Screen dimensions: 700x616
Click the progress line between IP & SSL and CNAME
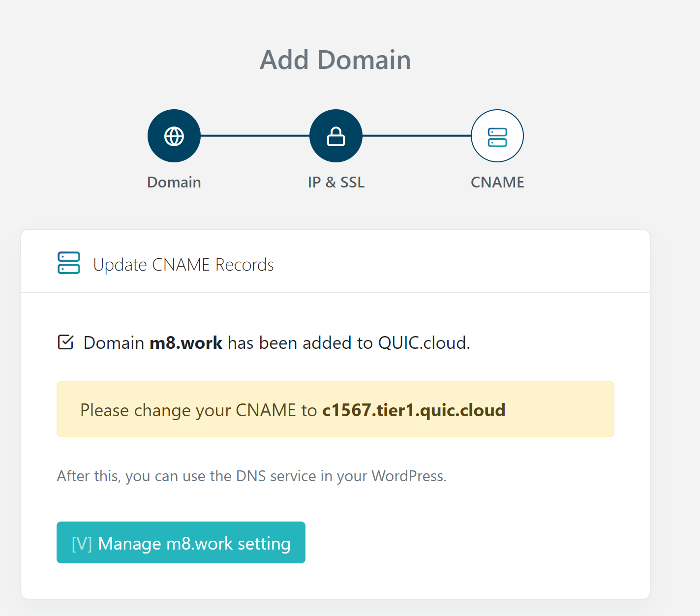417,136
